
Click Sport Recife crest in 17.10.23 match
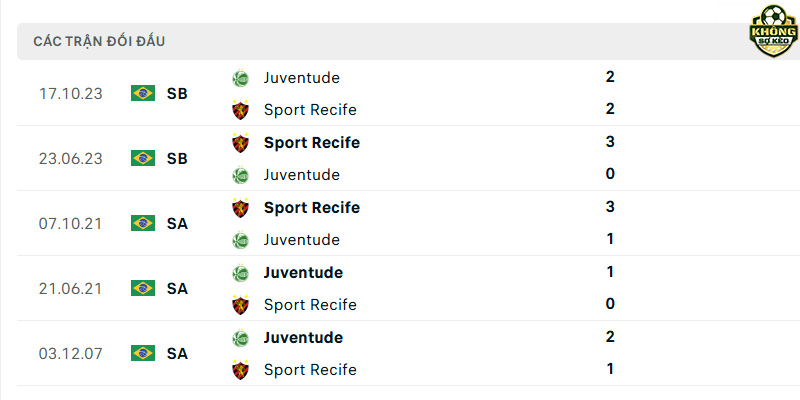pyautogui.click(x=240, y=110)
